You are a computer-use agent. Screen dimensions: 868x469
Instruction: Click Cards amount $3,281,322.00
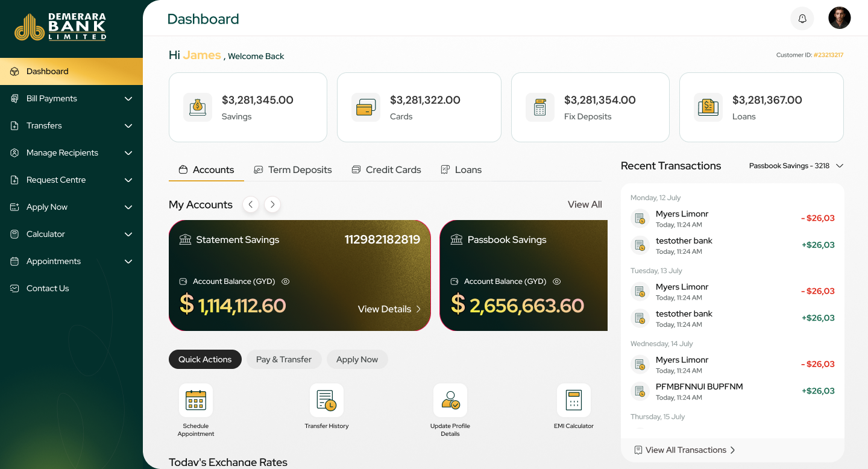425,100
